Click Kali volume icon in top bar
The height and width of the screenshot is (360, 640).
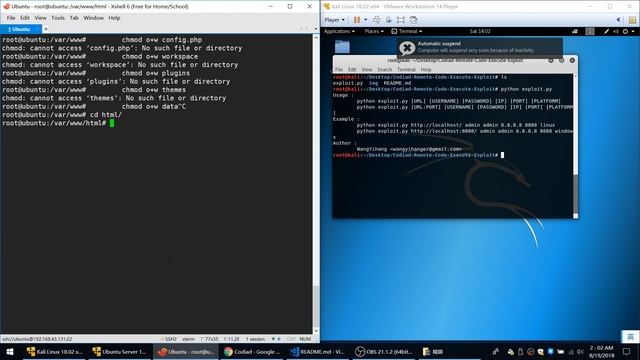[616, 31]
